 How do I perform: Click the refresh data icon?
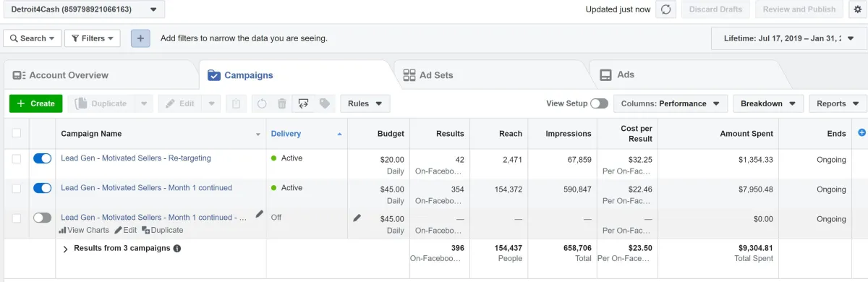pyautogui.click(x=666, y=9)
